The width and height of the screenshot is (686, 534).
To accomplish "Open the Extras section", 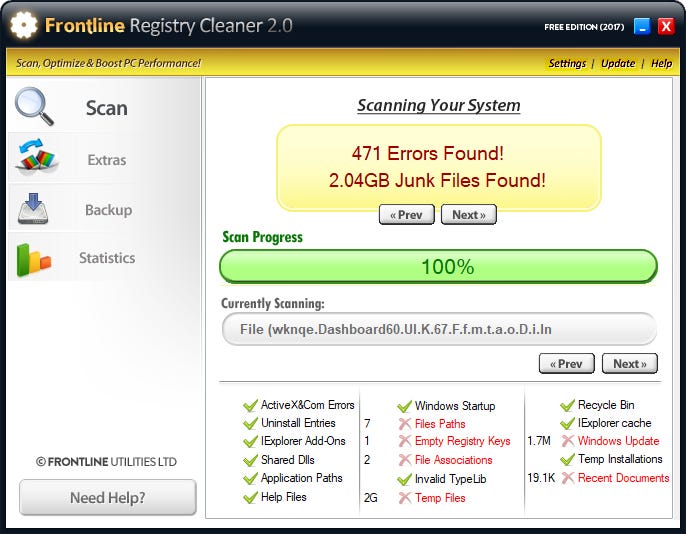I will [105, 158].
